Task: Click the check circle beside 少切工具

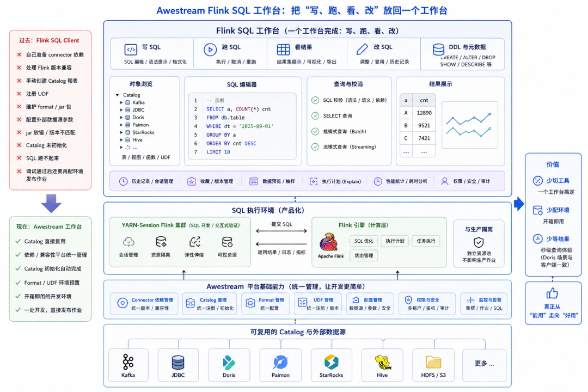Action: point(538,181)
